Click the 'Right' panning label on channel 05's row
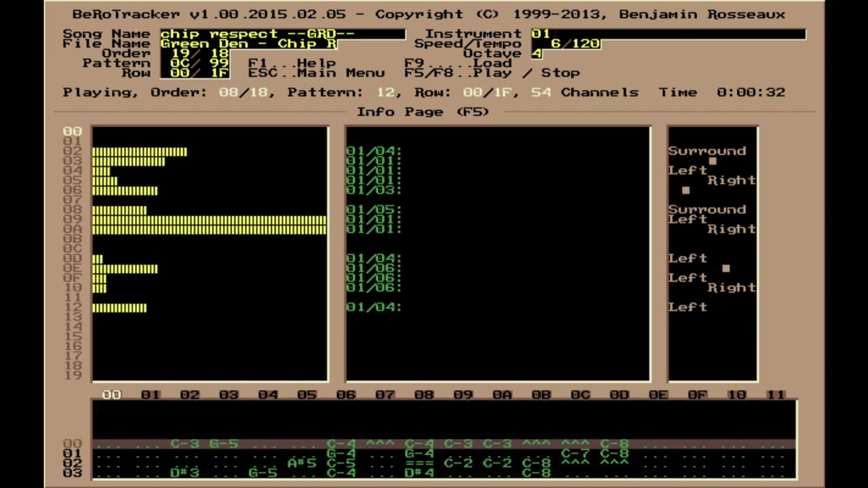This screenshot has width=868, height=488. [732, 180]
